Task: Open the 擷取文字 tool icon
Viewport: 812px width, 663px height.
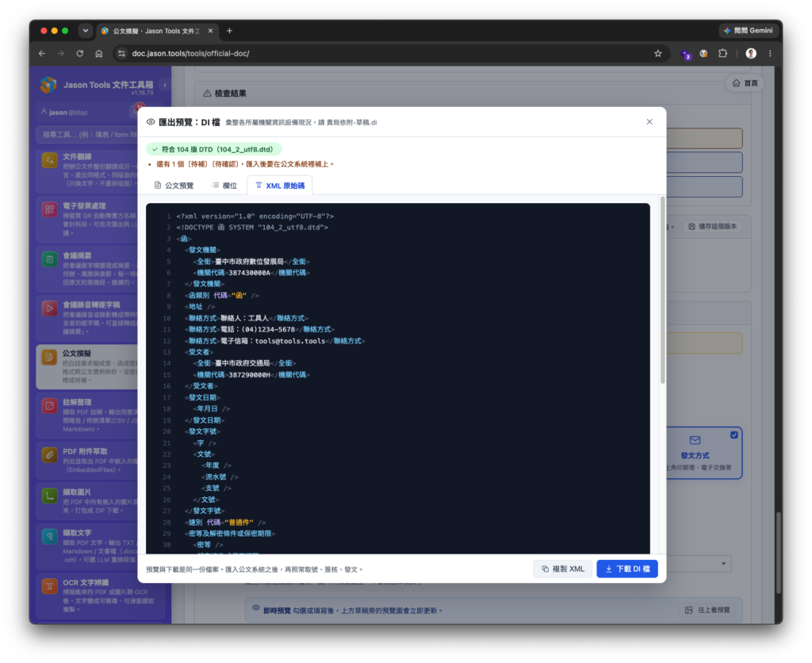Action: click(50, 537)
